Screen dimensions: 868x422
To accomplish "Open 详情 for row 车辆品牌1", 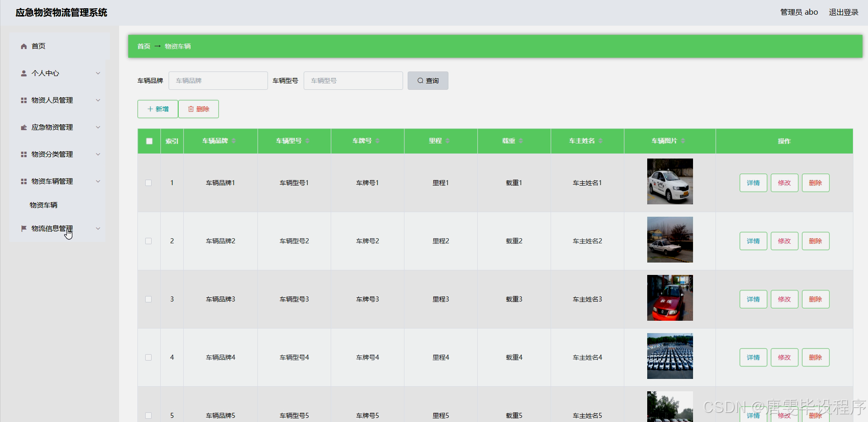I will (x=753, y=183).
